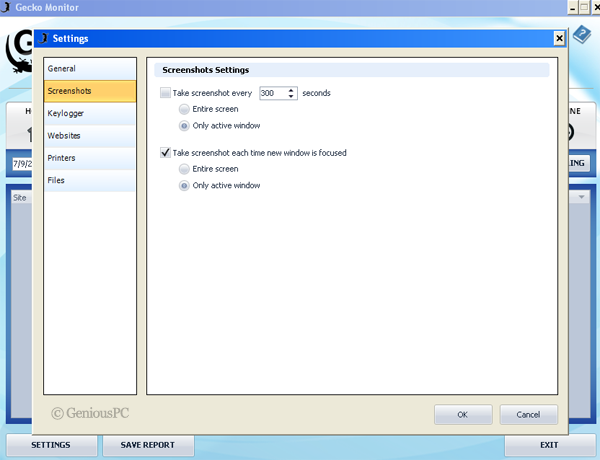Increase the screenshot interval with up arrow
Viewport: 600px width, 460px height.
pyautogui.click(x=291, y=90)
